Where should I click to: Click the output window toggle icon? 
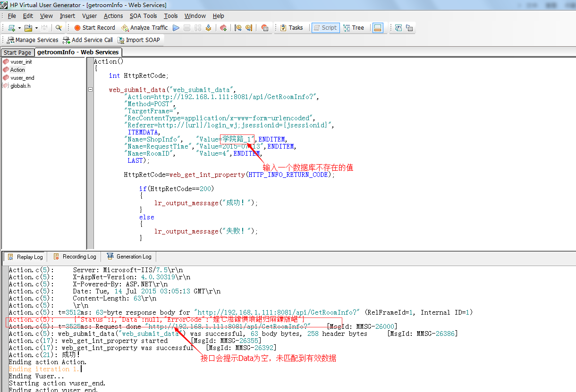[x=377, y=28]
